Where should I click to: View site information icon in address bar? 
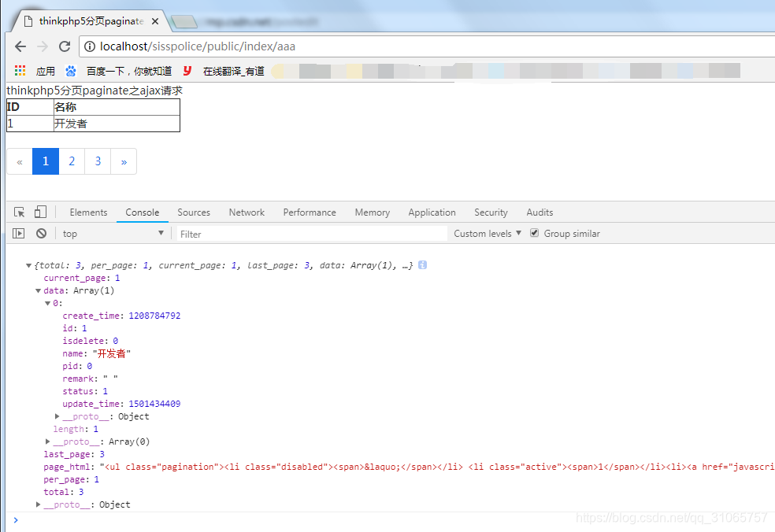[90, 46]
